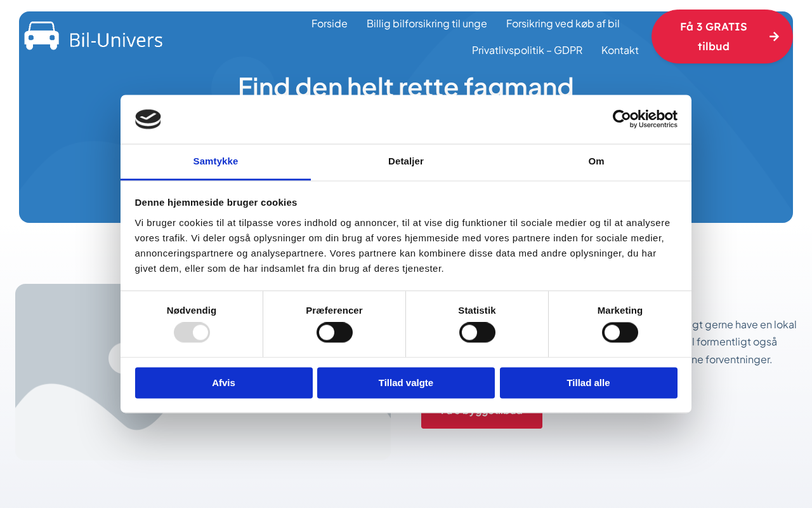Navigate to the Kontakt page
This screenshot has height=508, width=812.
[x=620, y=50]
